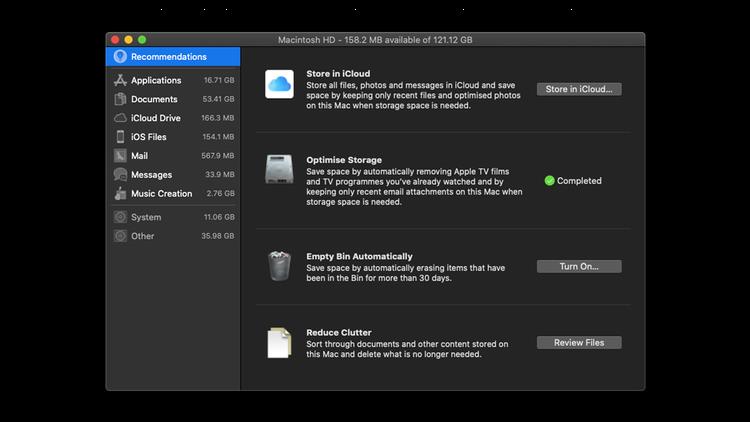Screen dimensions: 750x422
Task: Click the Review Files button
Action: (579, 342)
